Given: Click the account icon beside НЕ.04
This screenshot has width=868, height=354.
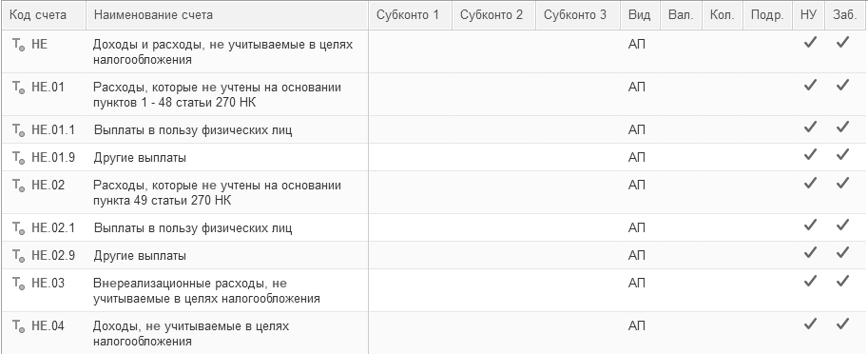Looking at the screenshot, I should tap(19, 327).
